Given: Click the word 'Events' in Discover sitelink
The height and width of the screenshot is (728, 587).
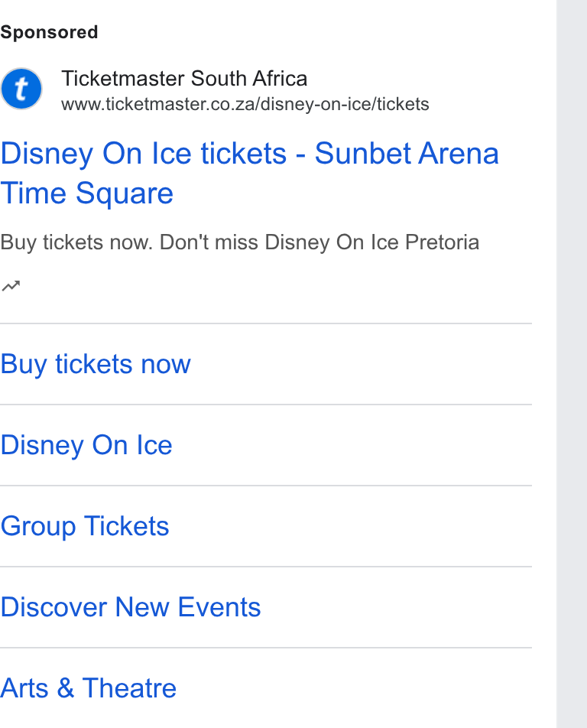Looking at the screenshot, I should click(x=219, y=607).
